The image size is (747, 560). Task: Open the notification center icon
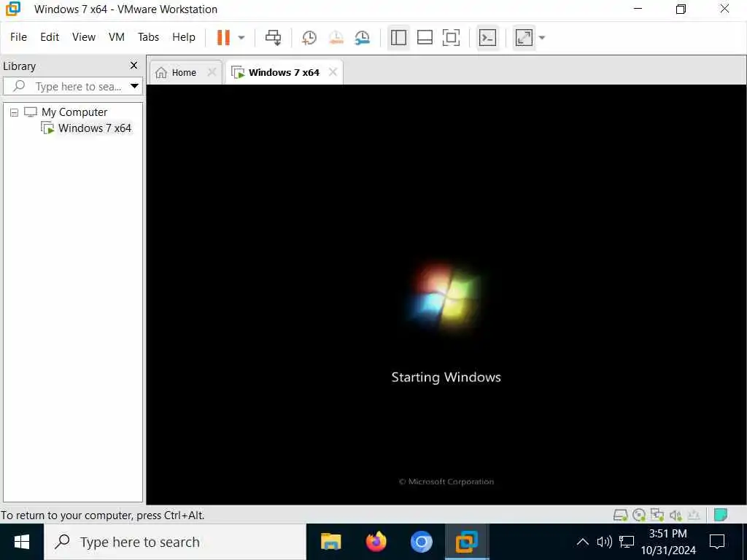717,542
